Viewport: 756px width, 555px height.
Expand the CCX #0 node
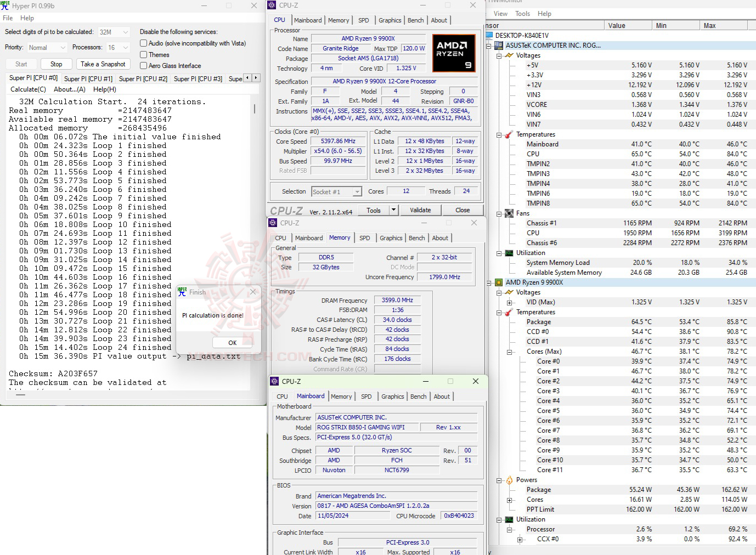(520, 539)
